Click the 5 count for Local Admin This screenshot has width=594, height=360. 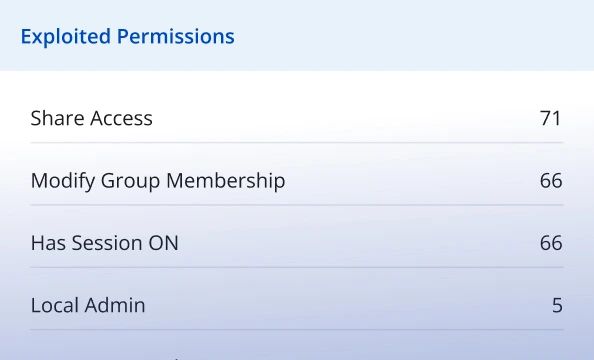click(557, 305)
